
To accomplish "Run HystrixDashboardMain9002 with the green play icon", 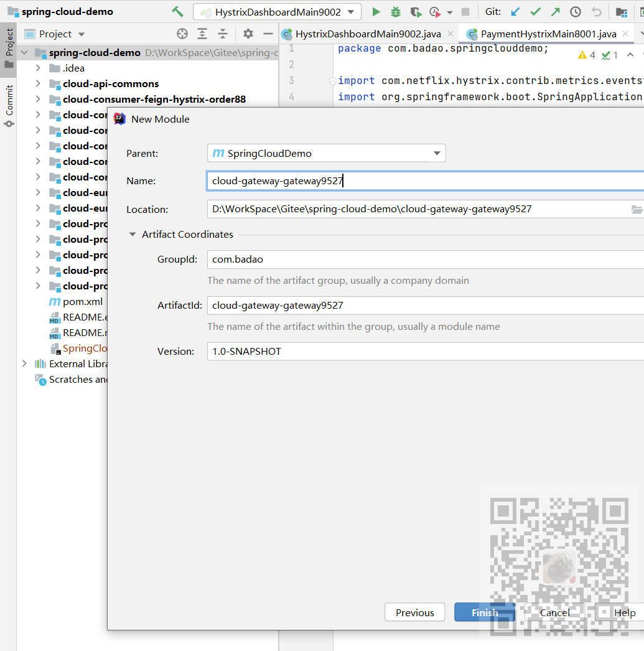I will coord(376,12).
